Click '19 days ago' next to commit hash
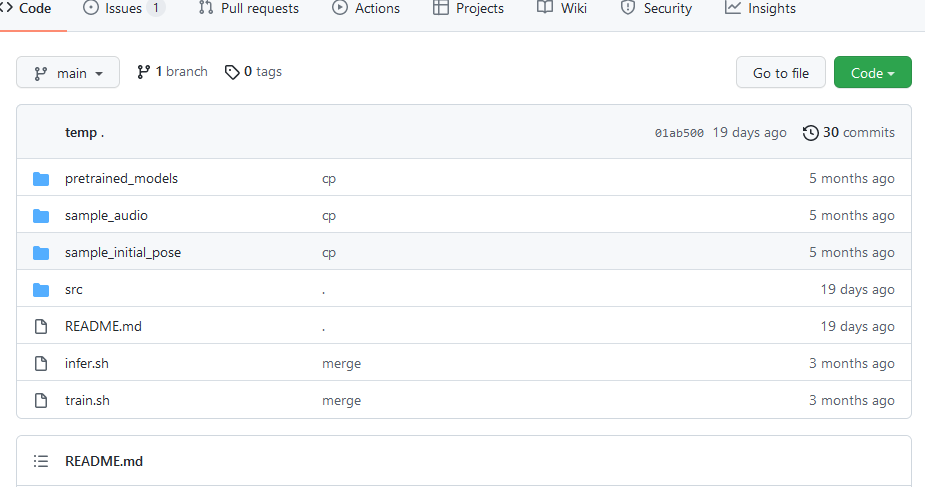This screenshot has height=487, width=925. (x=749, y=133)
